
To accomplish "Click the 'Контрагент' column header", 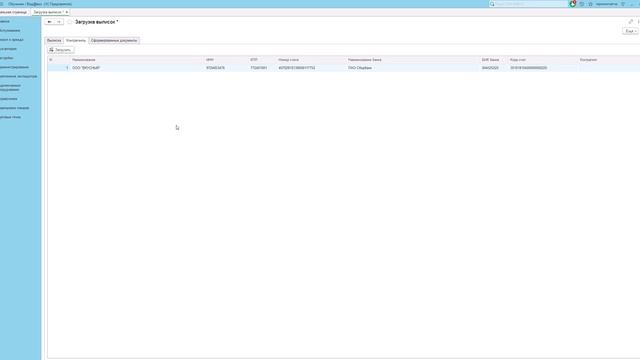I will (x=588, y=60).
